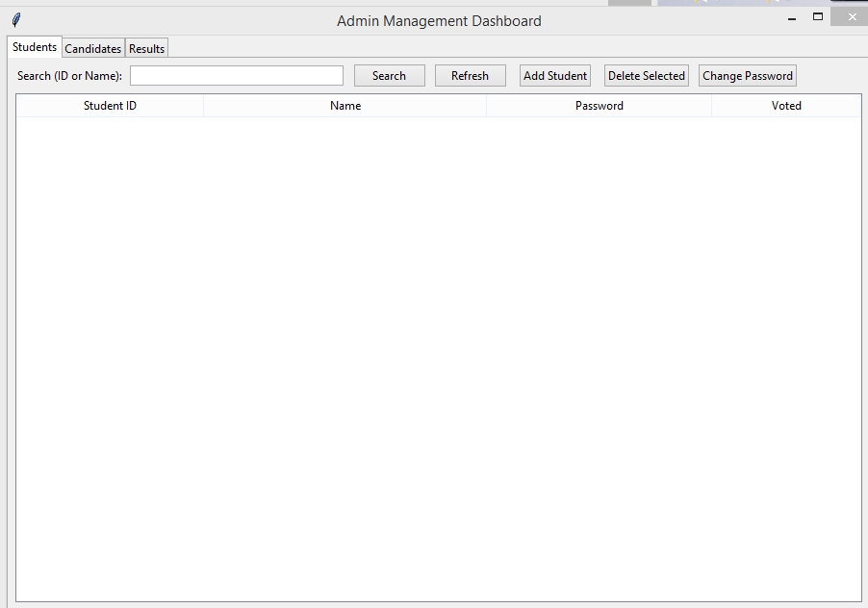Image resolution: width=868 pixels, height=608 pixels.
Task: Refresh the student list
Action: click(x=470, y=76)
